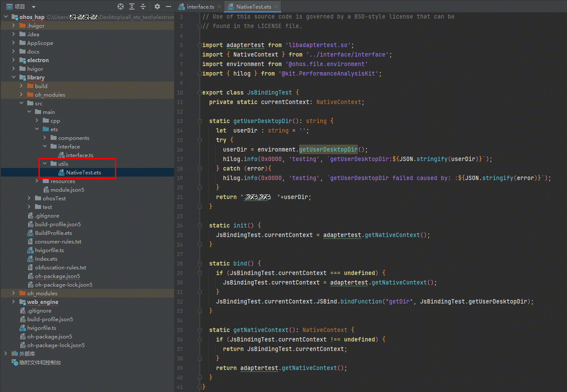Click the Expand All icon in project panel

(132, 6)
